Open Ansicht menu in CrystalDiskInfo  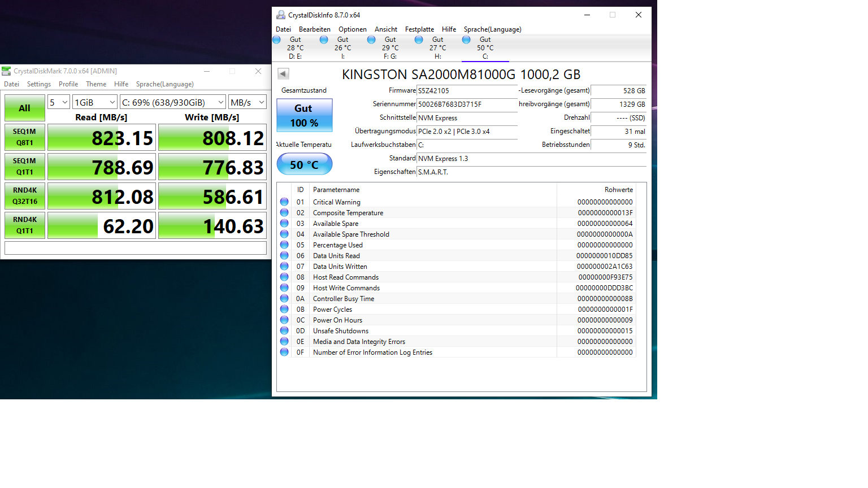tap(386, 29)
